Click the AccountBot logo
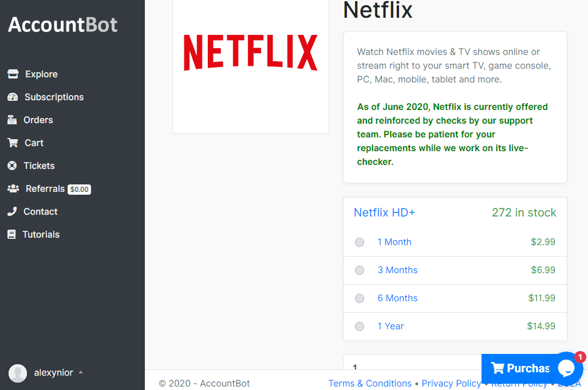Viewport: 588px width, 390px height. coord(62,25)
